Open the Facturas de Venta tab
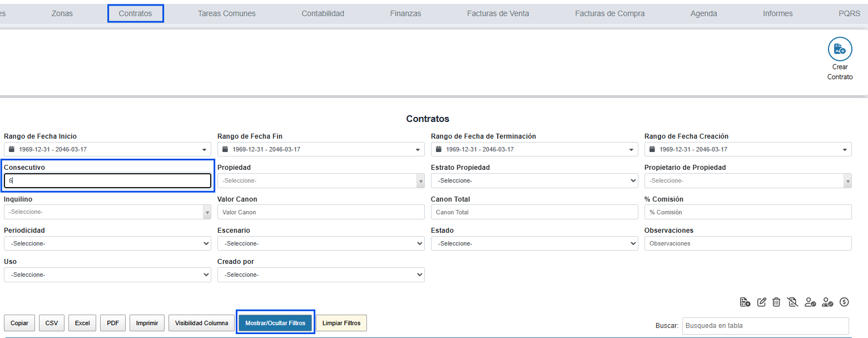This screenshot has width=868, height=338. [498, 13]
